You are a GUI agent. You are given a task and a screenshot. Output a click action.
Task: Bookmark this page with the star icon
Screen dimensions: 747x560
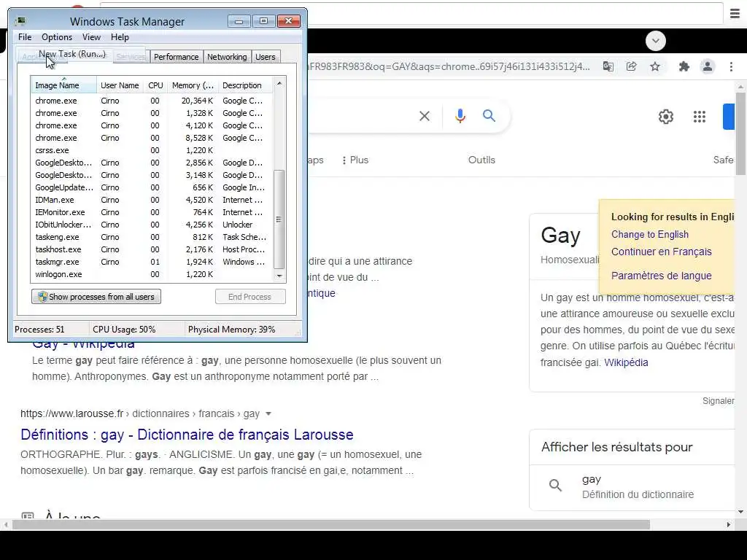click(655, 66)
